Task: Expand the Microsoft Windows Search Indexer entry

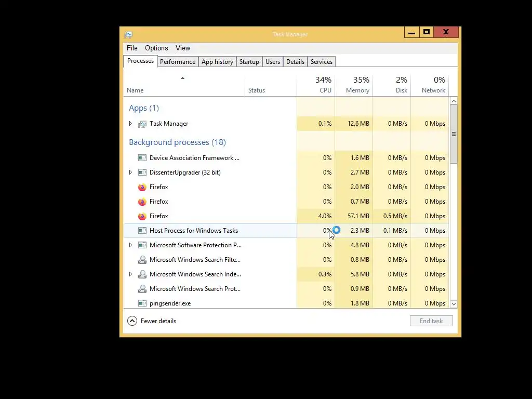Action: click(130, 274)
